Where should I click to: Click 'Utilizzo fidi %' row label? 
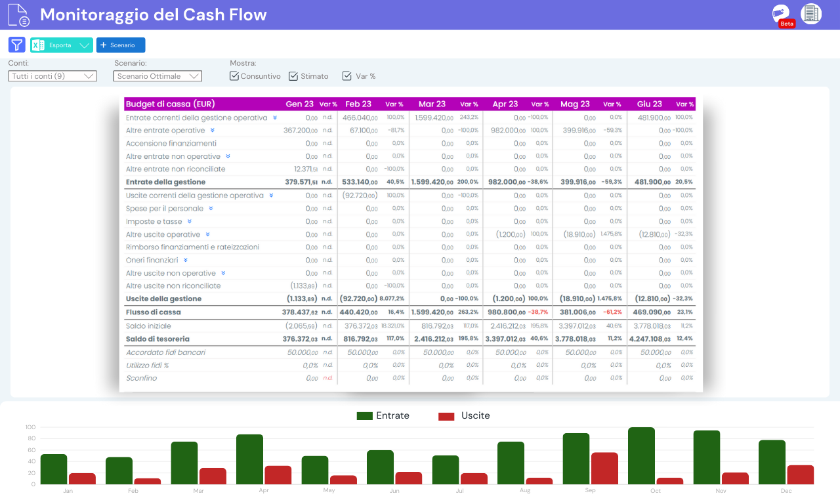point(147,366)
